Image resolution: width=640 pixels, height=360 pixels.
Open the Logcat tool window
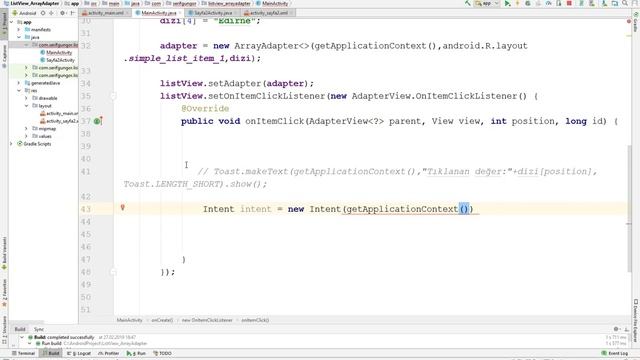(79, 353)
